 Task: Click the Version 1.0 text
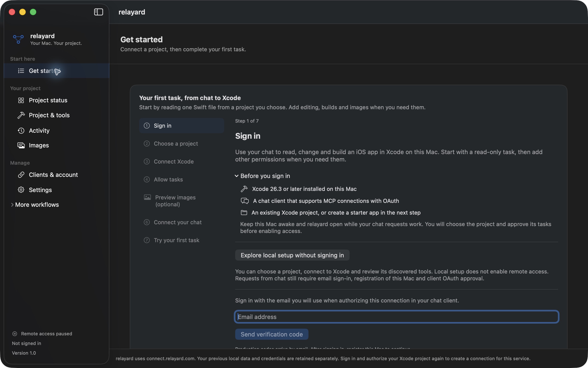coord(24,353)
